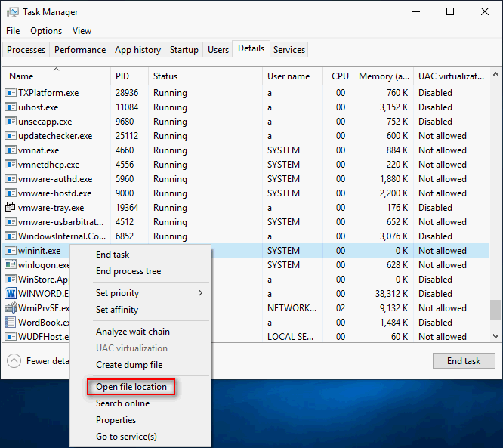Open the Options menu
The width and height of the screenshot is (503, 448).
point(46,31)
